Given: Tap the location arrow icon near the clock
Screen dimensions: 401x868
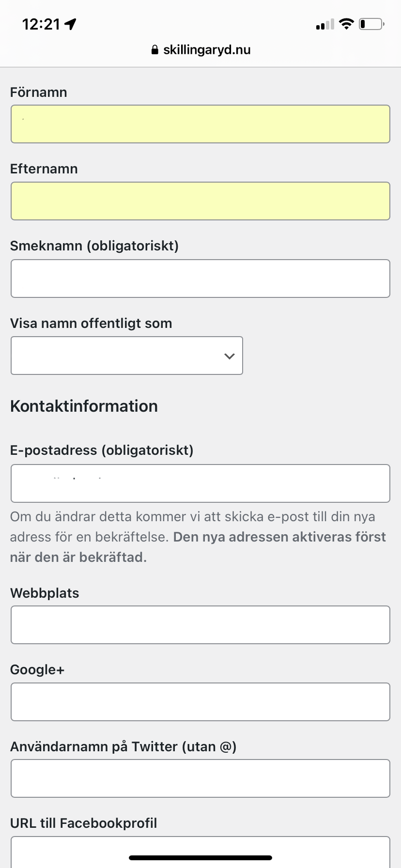Looking at the screenshot, I should pyautogui.click(x=71, y=24).
